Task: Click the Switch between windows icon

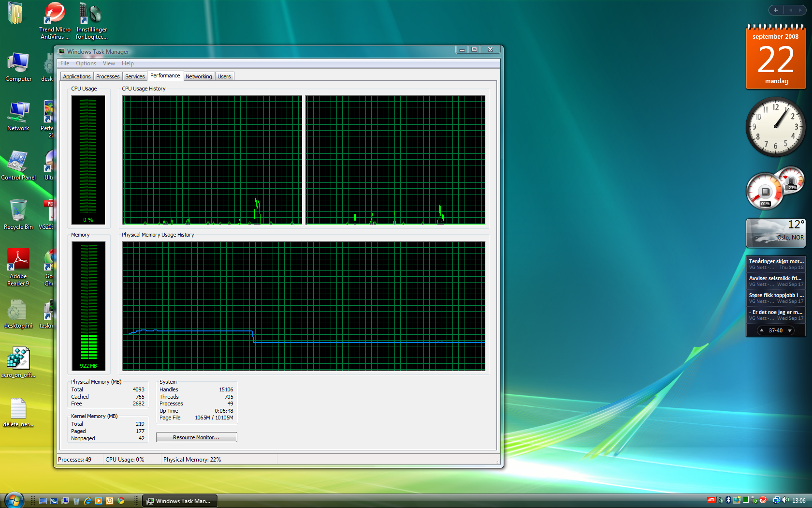Action: pos(54,501)
